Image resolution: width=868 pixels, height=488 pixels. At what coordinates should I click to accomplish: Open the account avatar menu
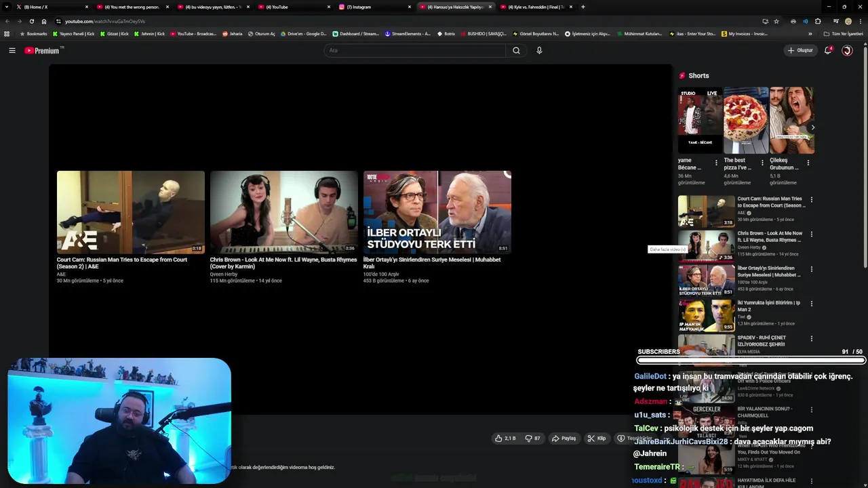click(847, 50)
